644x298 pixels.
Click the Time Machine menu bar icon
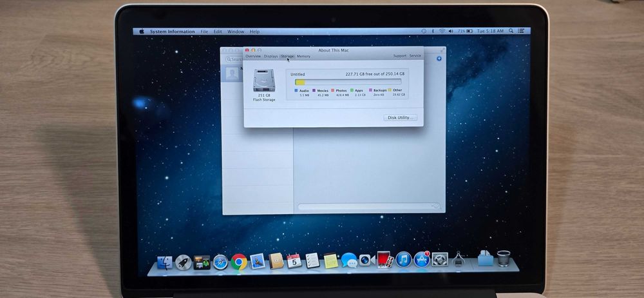coord(424,31)
